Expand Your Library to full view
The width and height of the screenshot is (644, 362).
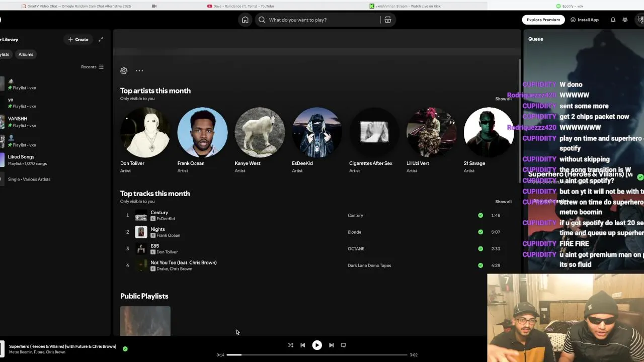101,39
